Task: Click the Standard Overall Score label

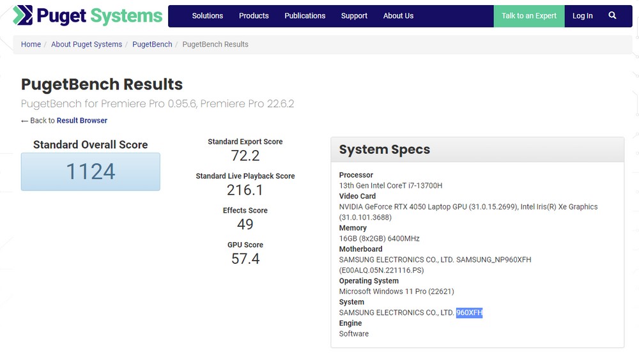Action: tap(91, 144)
